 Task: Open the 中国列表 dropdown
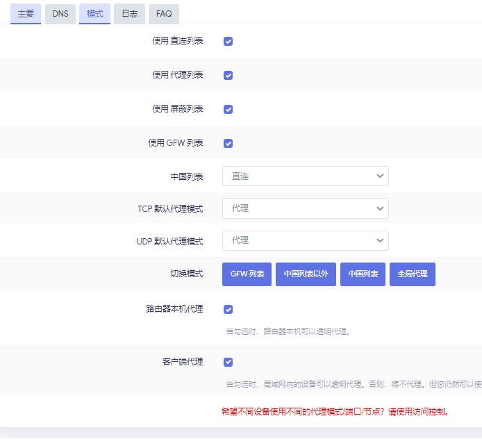click(306, 176)
